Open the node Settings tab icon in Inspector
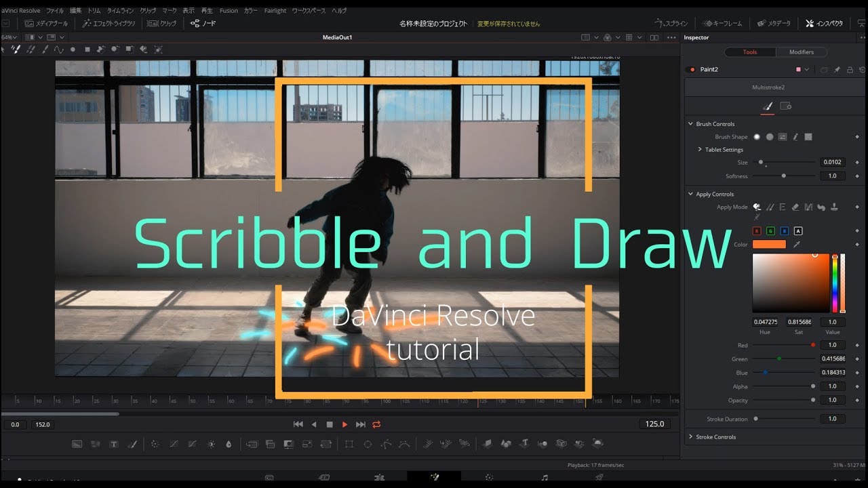The height and width of the screenshot is (488, 868). 786,106
